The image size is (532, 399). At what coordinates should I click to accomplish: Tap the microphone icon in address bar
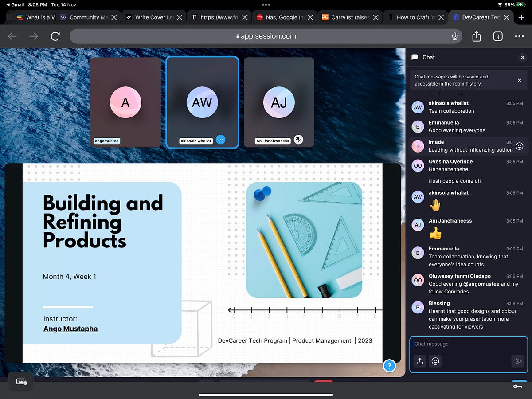tap(454, 36)
